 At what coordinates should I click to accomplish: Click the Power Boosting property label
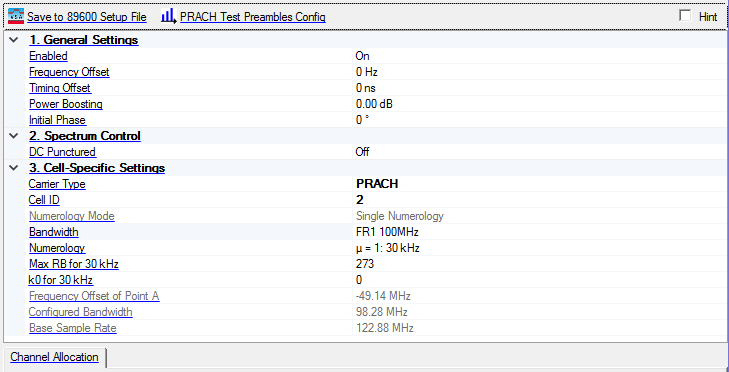point(66,104)
